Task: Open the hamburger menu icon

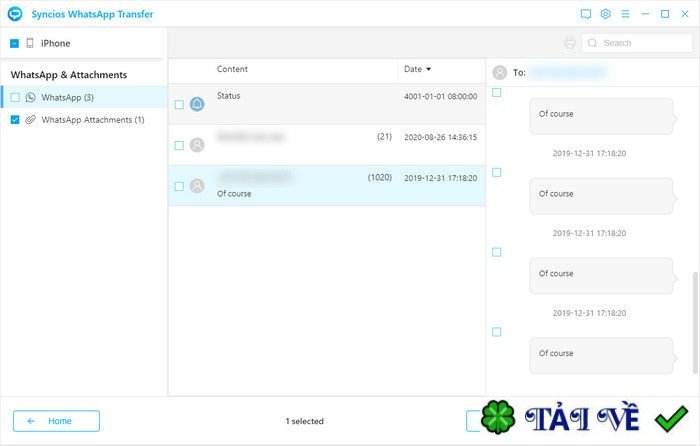Action: click(x=625, y=14)
